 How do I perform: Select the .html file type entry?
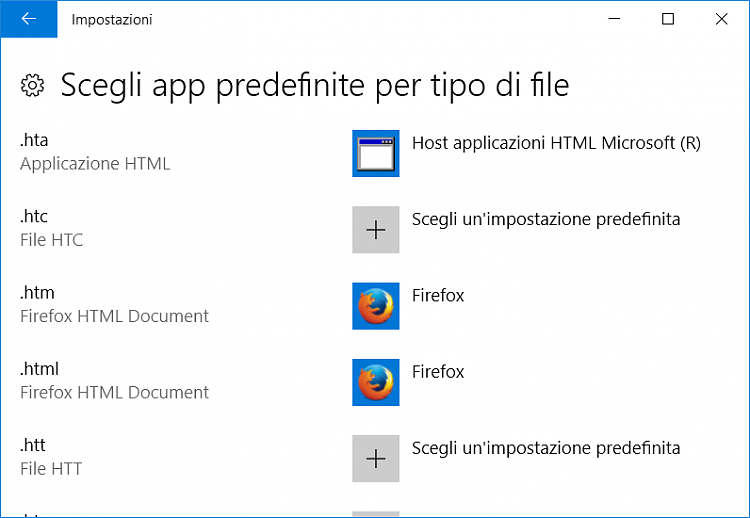coord(114,381)
